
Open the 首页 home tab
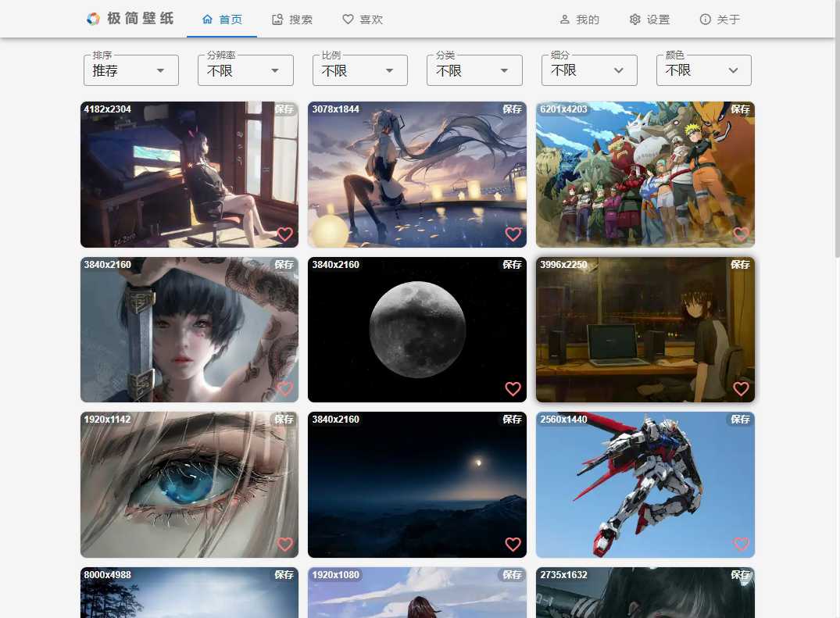click(222, 20)
